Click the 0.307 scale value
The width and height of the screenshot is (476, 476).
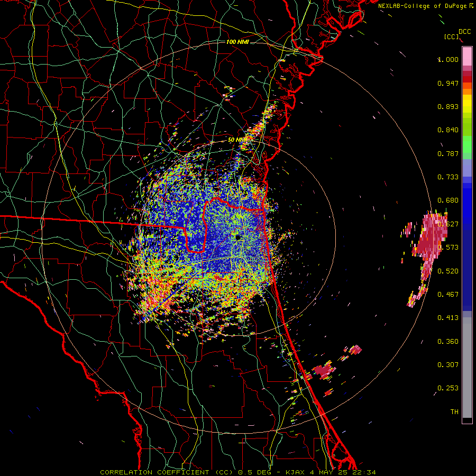(x=448, y=365)
